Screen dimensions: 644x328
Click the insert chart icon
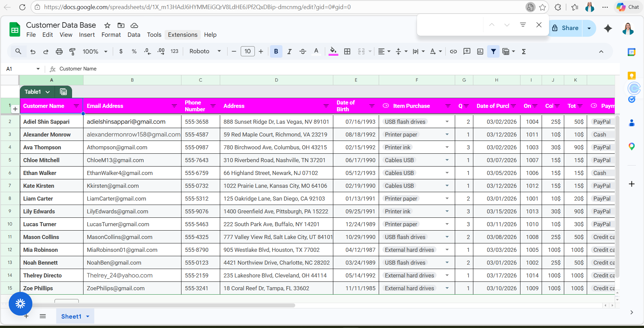480,52
